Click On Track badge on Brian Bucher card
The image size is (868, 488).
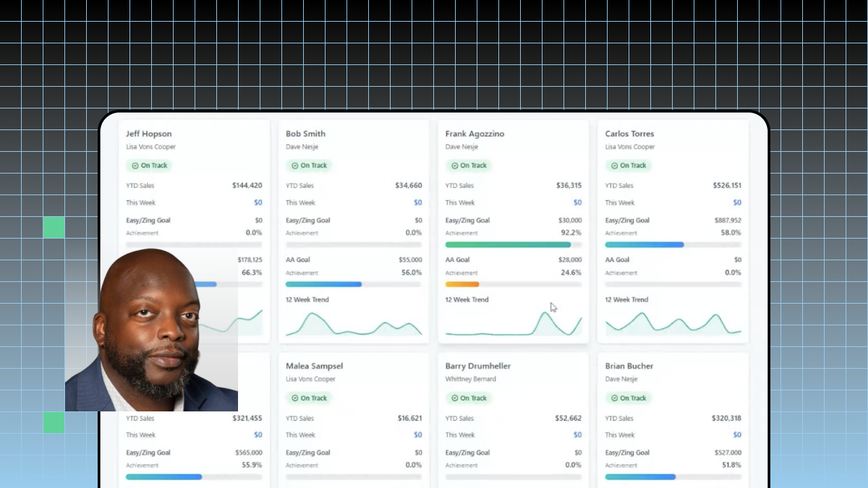click(629, 398)
